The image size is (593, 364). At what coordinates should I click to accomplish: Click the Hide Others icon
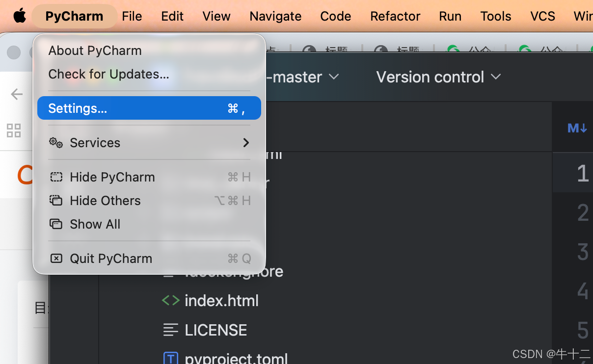[x=56, y=201]
